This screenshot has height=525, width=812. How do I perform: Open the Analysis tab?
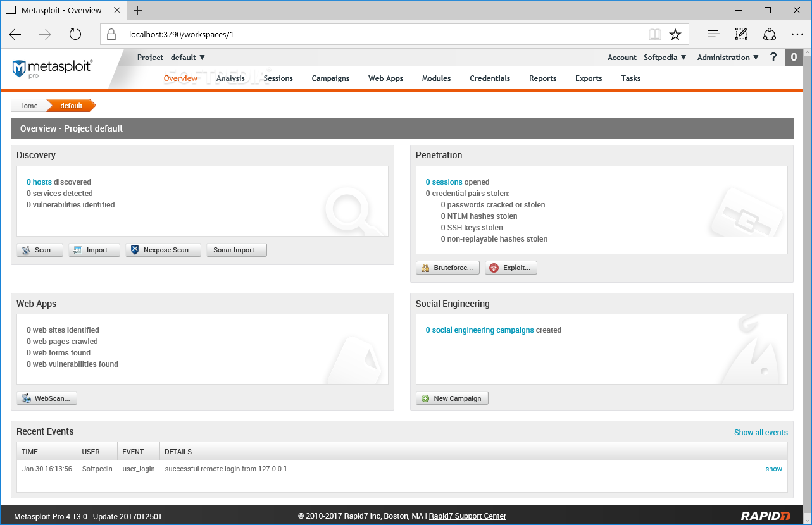230,78
